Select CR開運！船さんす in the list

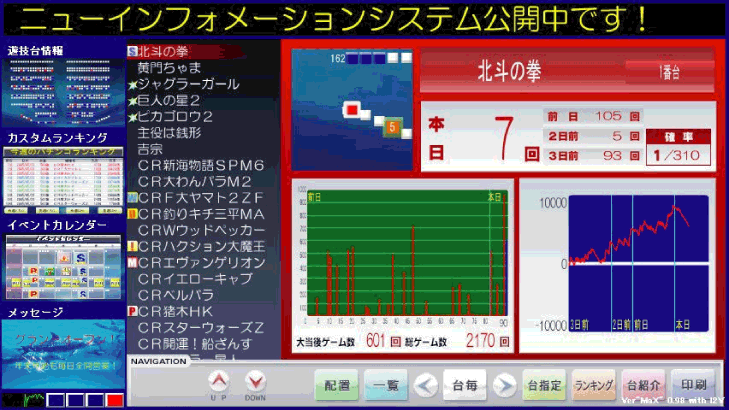[x=195, y=344]
